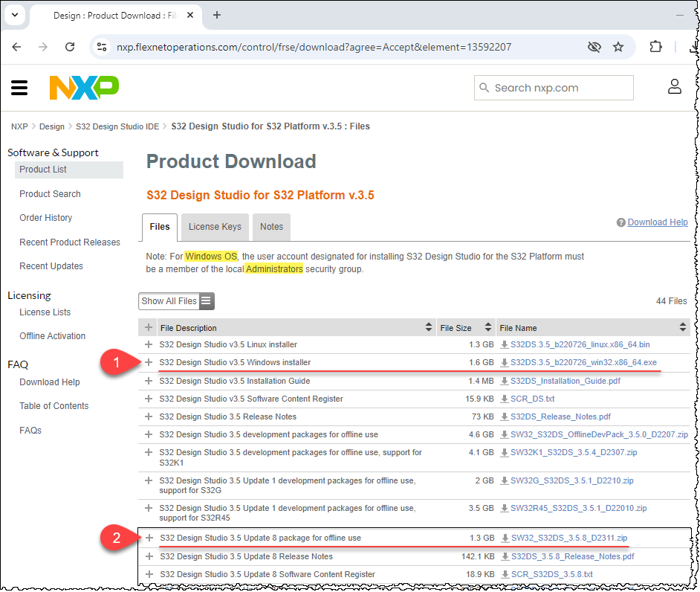Bookmark this page with star icon
700x592 pixels.
click(618, 47)
